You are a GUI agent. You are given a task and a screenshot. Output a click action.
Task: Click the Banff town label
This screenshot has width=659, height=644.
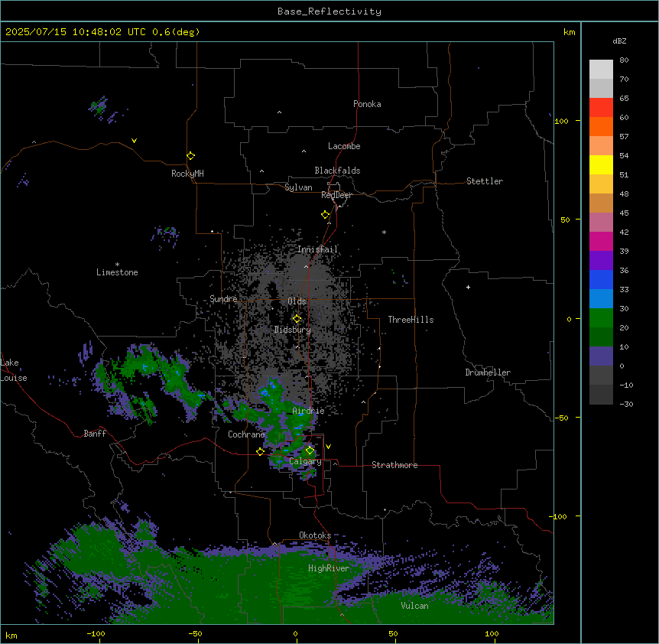95,434
